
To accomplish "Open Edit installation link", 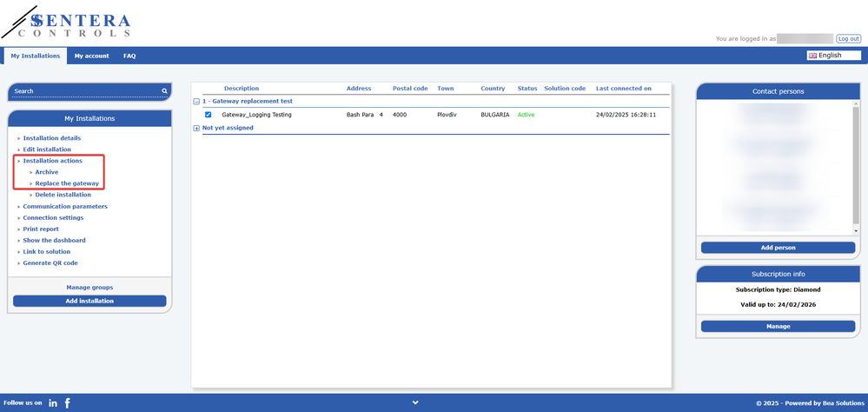I will pos(47,150).
